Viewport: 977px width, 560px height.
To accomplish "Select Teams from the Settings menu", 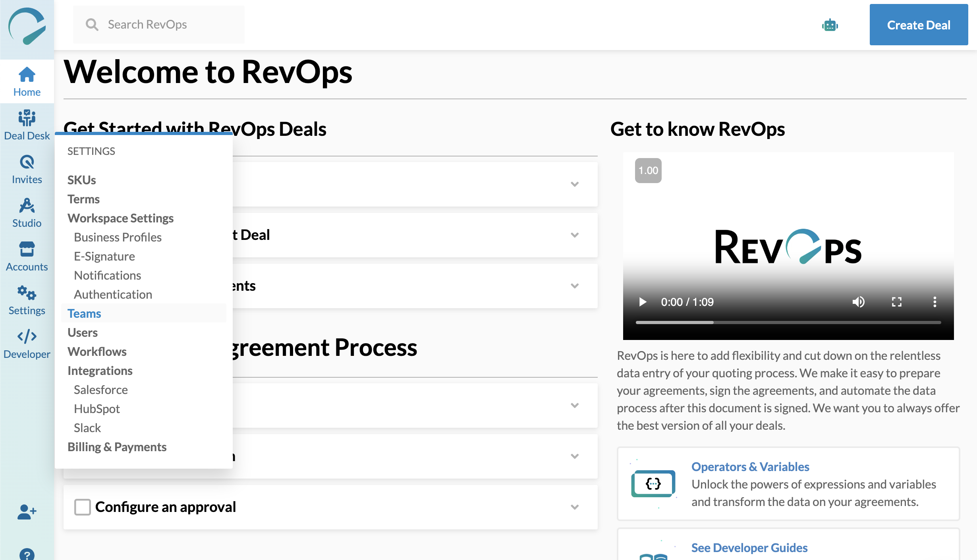I will tap(84, 313).
